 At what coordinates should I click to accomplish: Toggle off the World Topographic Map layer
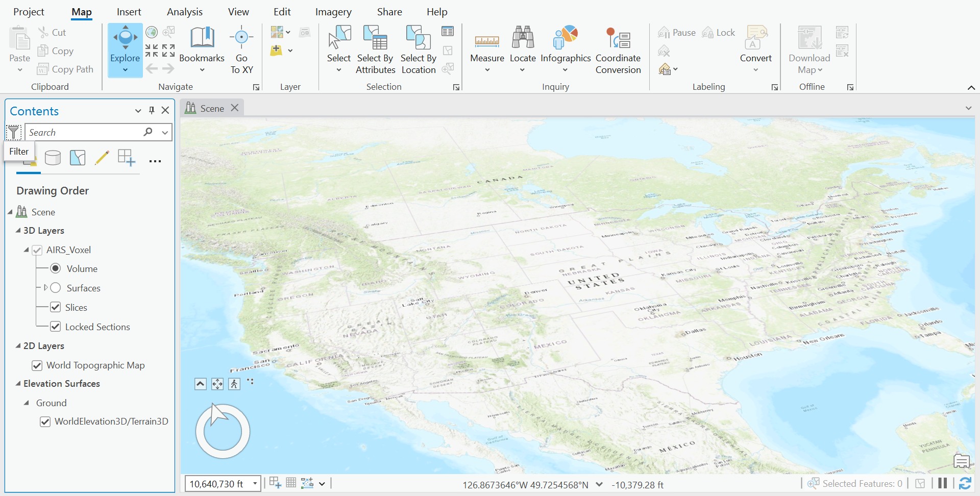tap(37, 365)
